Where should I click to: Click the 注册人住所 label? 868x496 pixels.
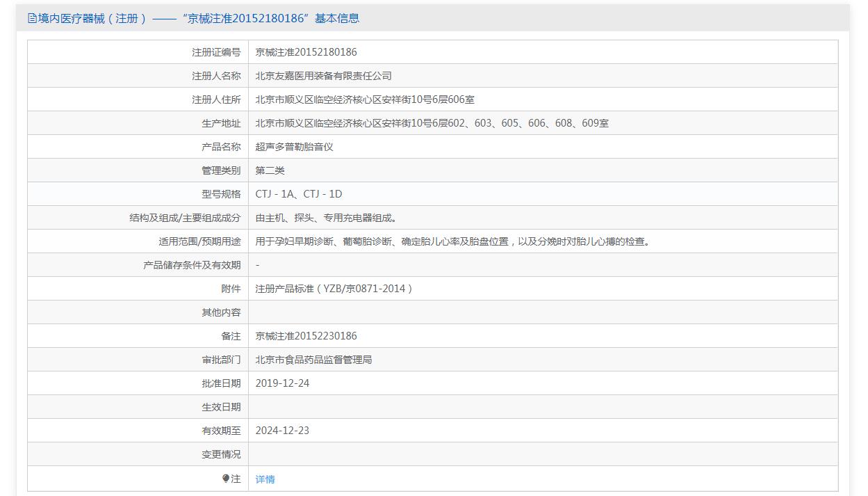click(x=216, y=99)
